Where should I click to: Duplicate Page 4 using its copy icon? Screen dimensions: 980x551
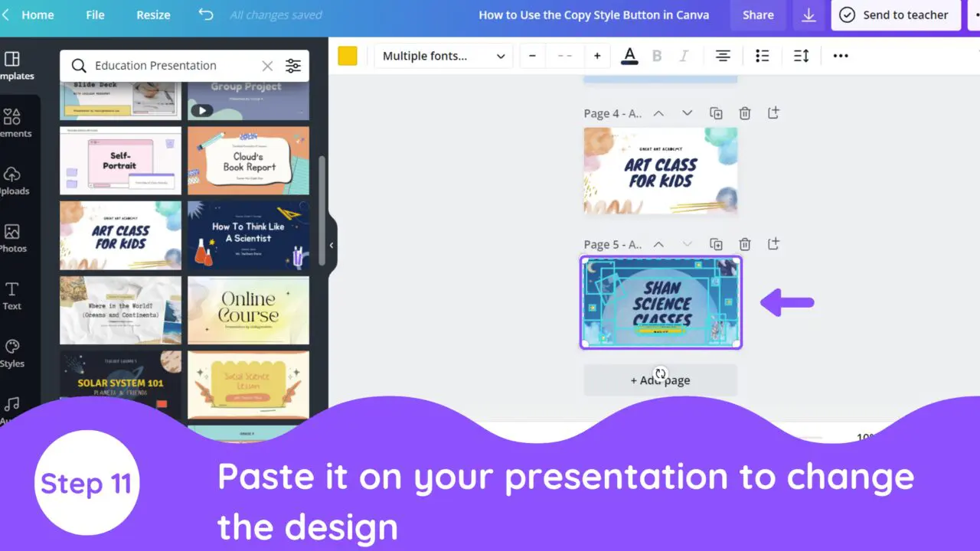coord(717,112)
